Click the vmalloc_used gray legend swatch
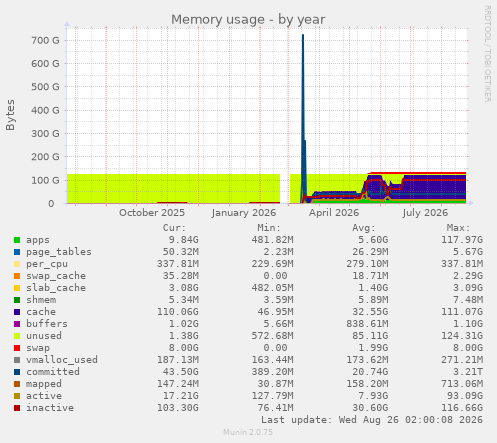 pos(17,360)
